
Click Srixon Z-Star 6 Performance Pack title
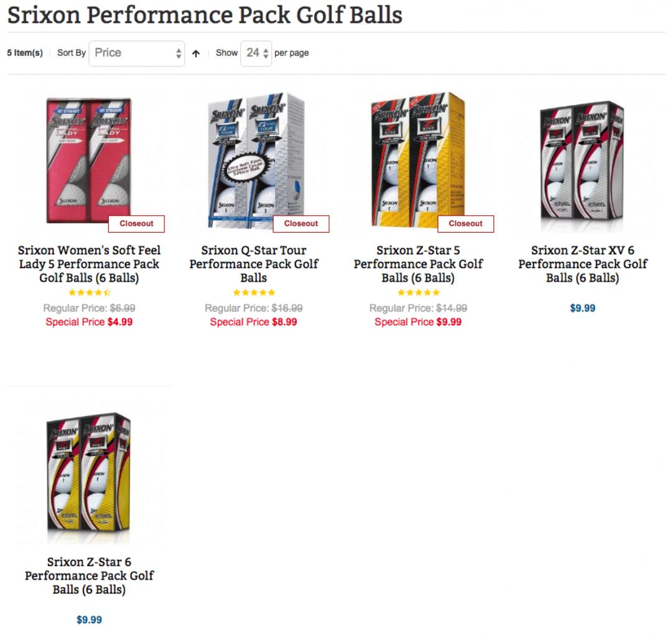tap(89, 575)
